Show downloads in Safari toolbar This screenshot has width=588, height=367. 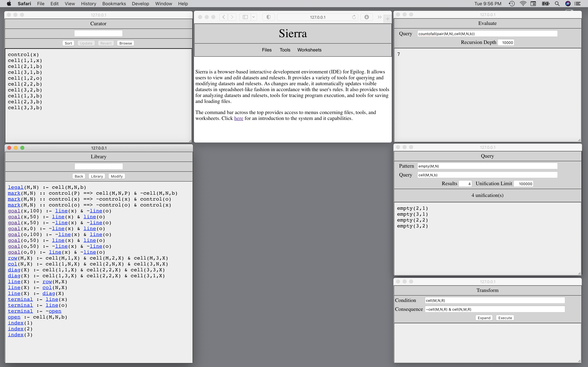[x=366, y=17]
